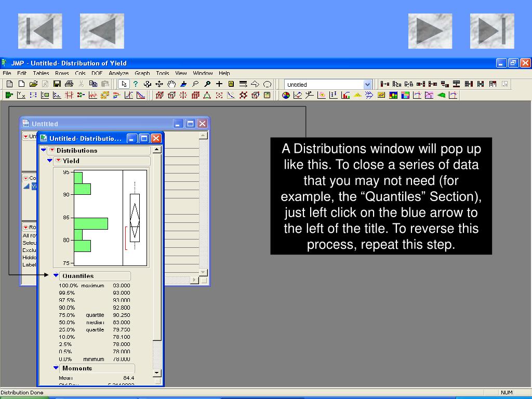Image resolution: width=532 pixels, height=399 pixels.
Task: Click the Distribution window scrollbar up arrow
Action: click(156, 150)
